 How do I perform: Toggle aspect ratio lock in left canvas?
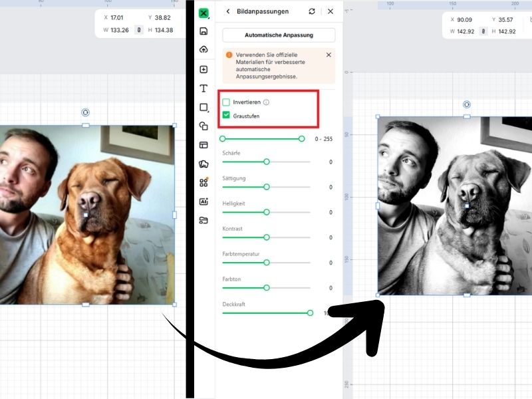pyautogui.click(x=139, y=30)
